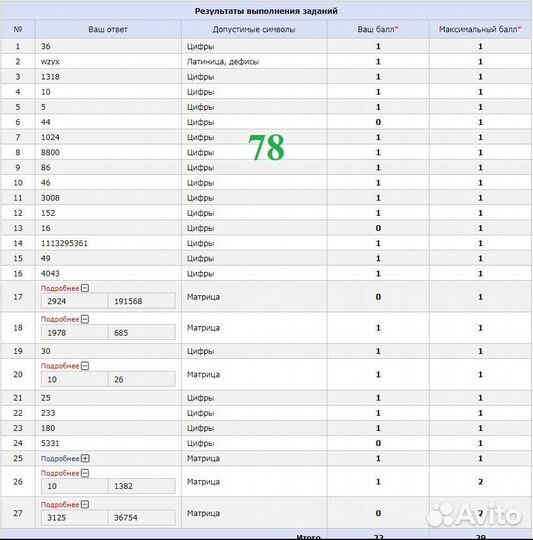Viewport: 533px width, 540px height.
Task: Click the Подробнее link in row 27
Action: (60, 505)
